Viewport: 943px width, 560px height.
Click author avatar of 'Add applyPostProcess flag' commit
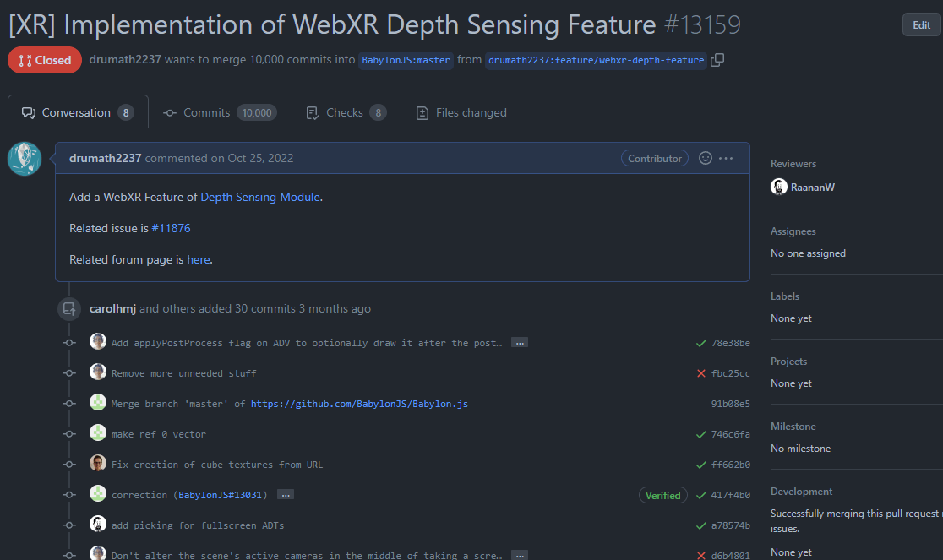pos(98,341)
